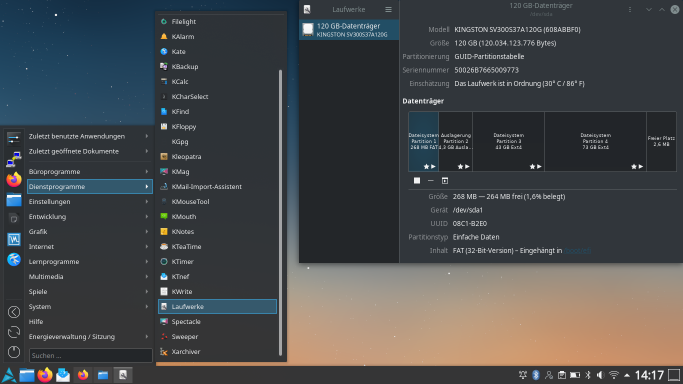Open additional partition options icon under volumes
Viewport: 683px width, 384px height.
point(445,181)
